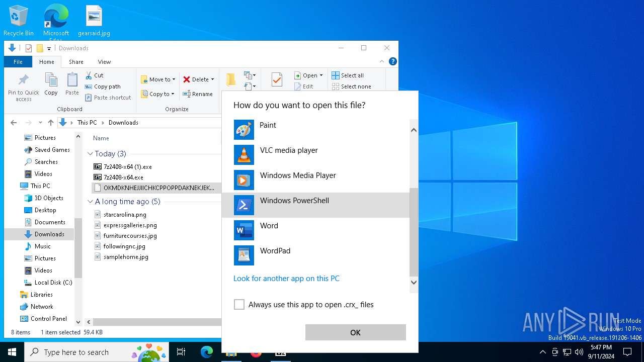This screenshot has height=362, width=644.
Task: Click Select none in ribbon
Action: point(351,86)
